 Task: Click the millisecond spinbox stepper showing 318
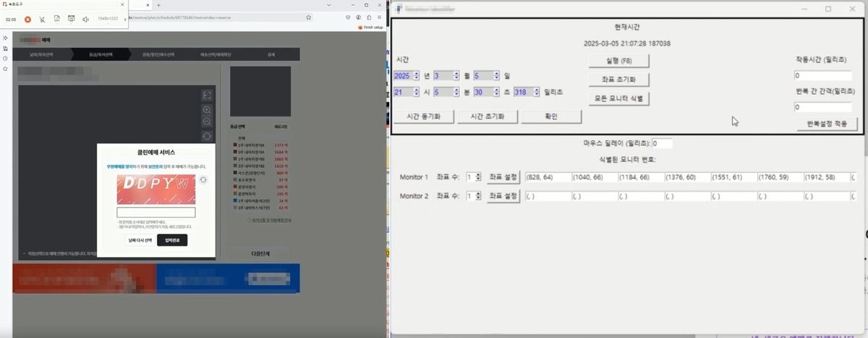point(537,92)
